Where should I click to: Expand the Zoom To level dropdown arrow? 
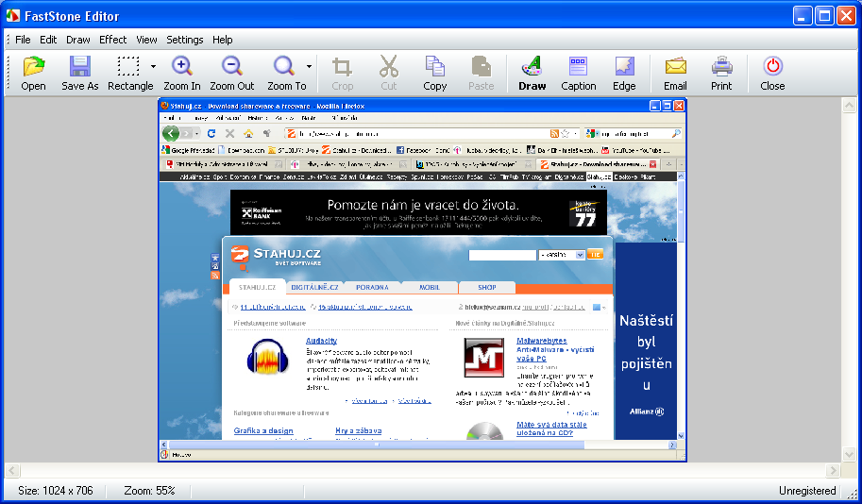(x=310, y=66)
